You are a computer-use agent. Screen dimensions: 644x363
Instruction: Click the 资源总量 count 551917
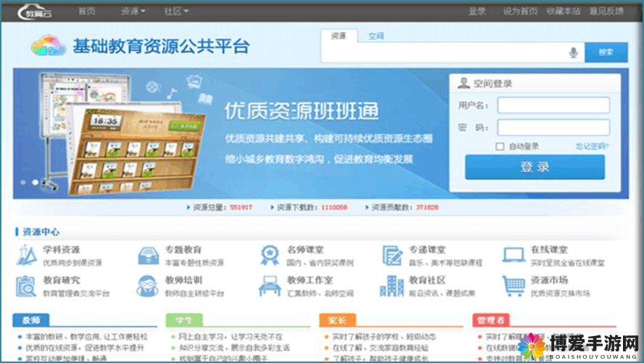pyautogui.click(x=241, y=208)
